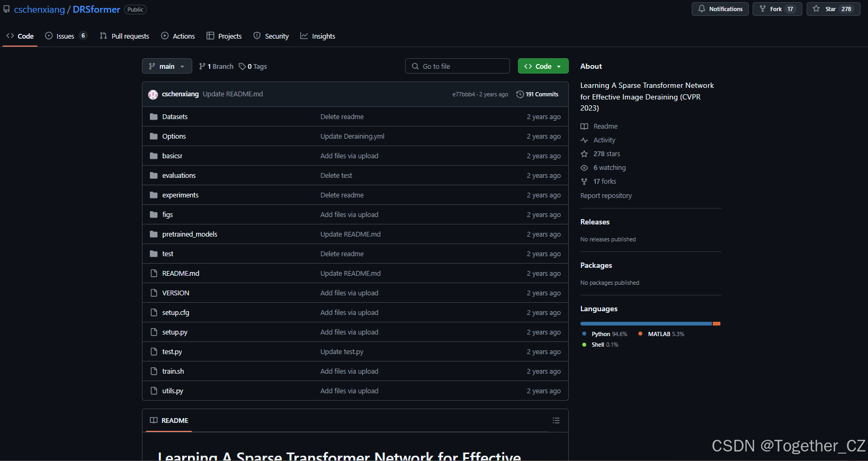The height and width of the screenshot is (461, 868).
Task: Click the eye icon beside 6 watching
Action: click(584, 167)
